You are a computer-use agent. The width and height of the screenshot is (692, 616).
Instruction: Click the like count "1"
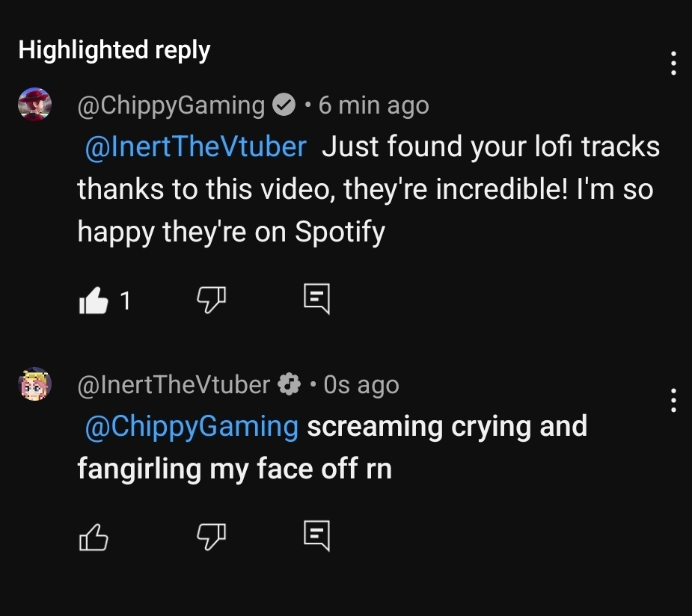click(x=125, y=301)
